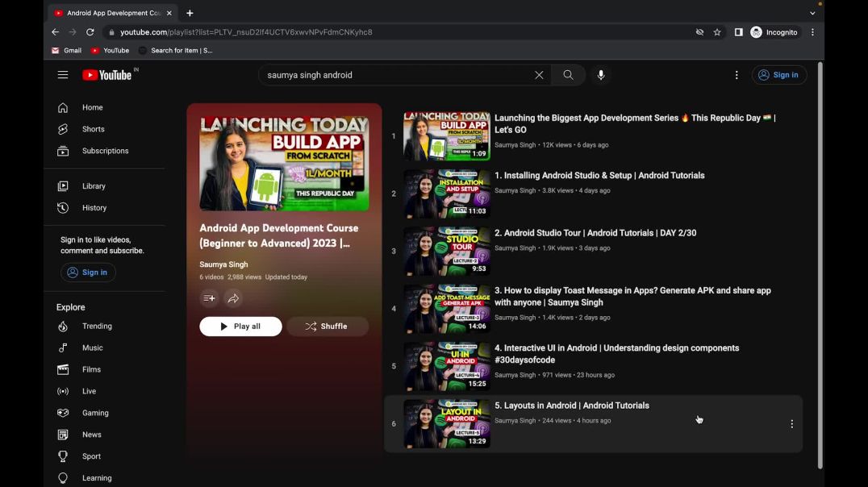Open the hamburger guide menu
The image size is (868, 487).
click(63, 75)
